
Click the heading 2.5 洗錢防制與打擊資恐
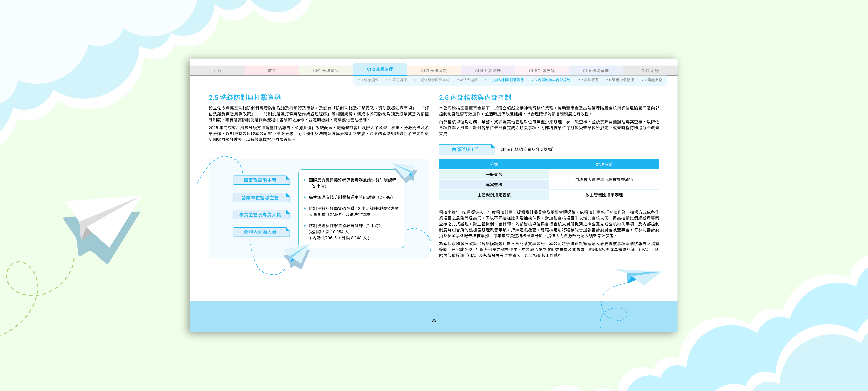[x=244, y=97]
